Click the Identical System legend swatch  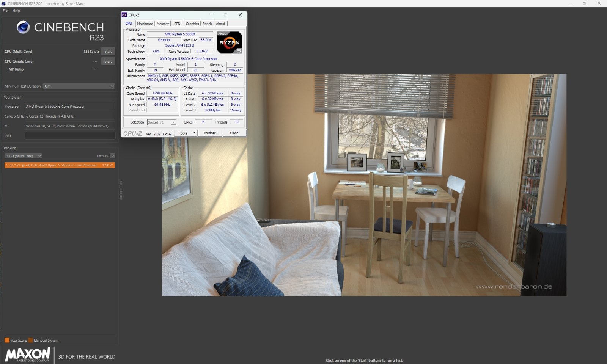pos(30,340)
